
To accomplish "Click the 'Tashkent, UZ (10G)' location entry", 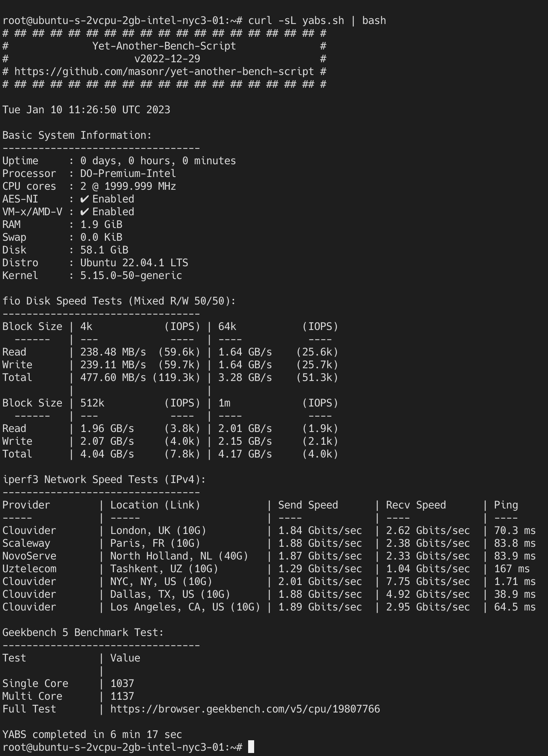I will coord(164,569).
